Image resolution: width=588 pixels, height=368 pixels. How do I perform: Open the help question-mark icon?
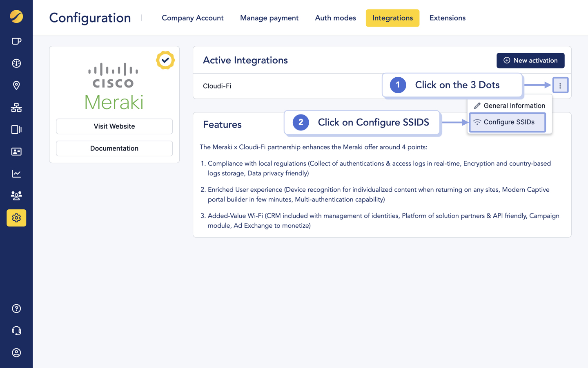pos(16,308)
